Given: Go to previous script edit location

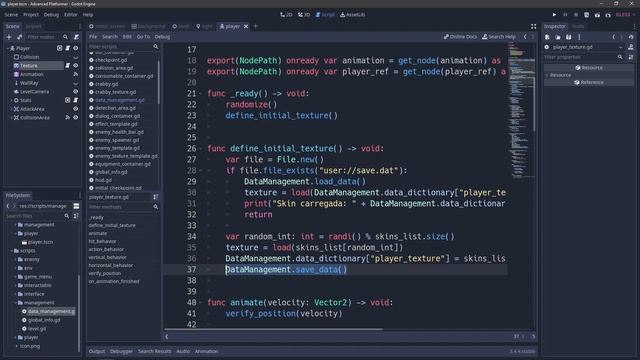Looking at the screenshot, I should (525, 37).
